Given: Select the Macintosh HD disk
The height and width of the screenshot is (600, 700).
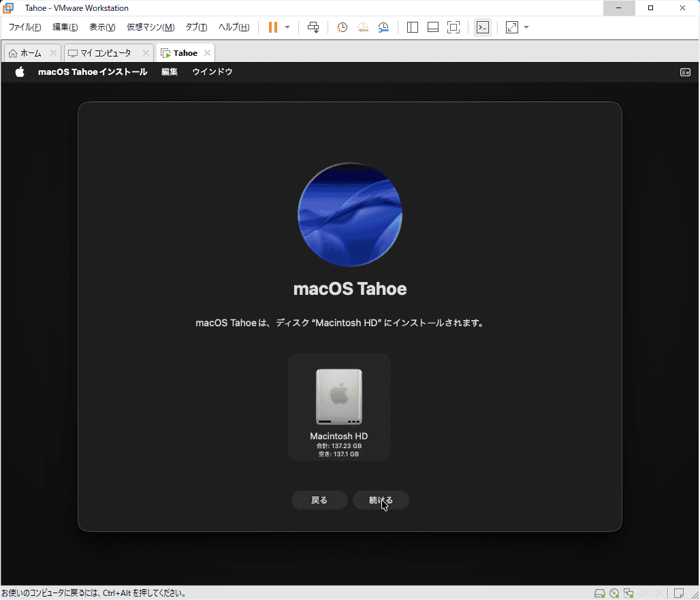Looking at the screenshot, I should (x=339, y=407).
